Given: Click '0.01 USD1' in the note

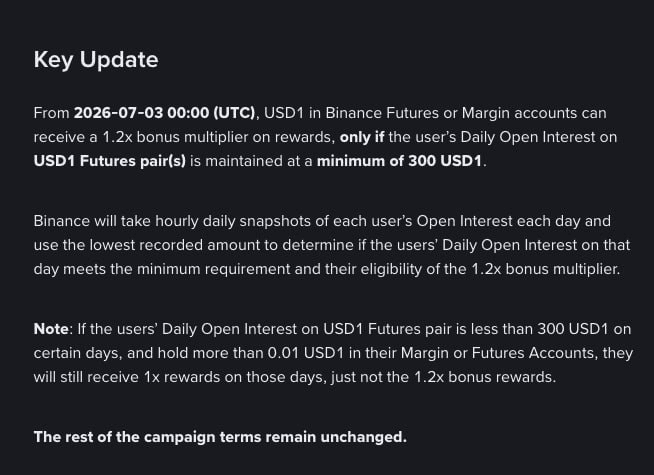Looking at the screenshot, I should [x=306, y=353].
